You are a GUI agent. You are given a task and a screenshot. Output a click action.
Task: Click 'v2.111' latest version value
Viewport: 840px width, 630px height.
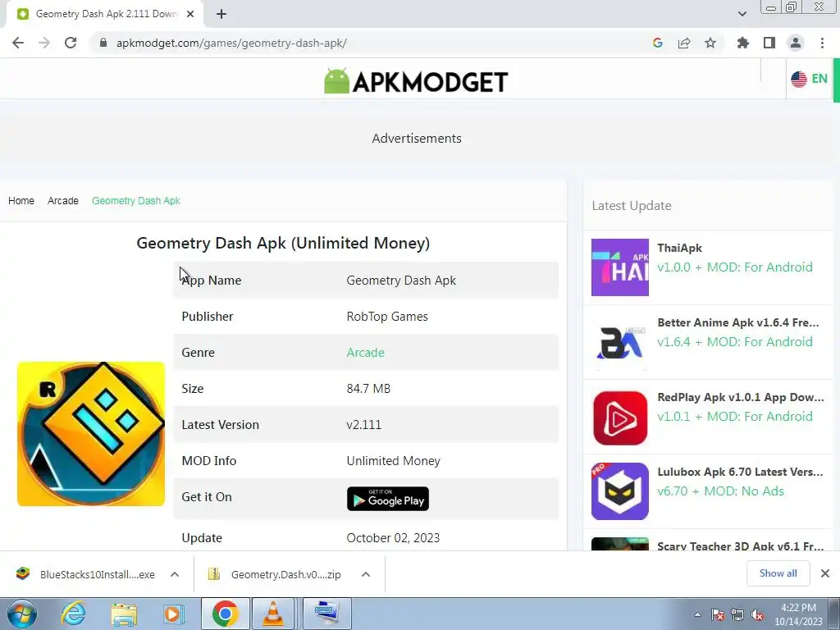tap(364, 425)
